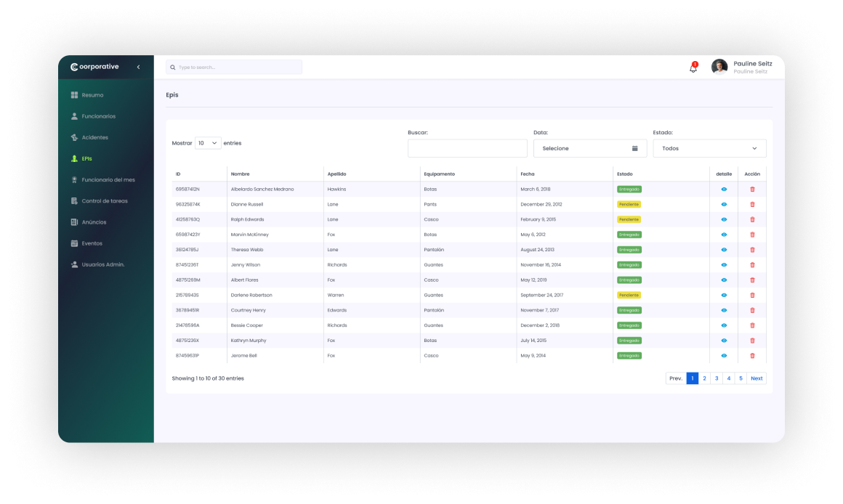Click the Coorporative logo icon
Screen dimensions: 843x504
[74, 67]
